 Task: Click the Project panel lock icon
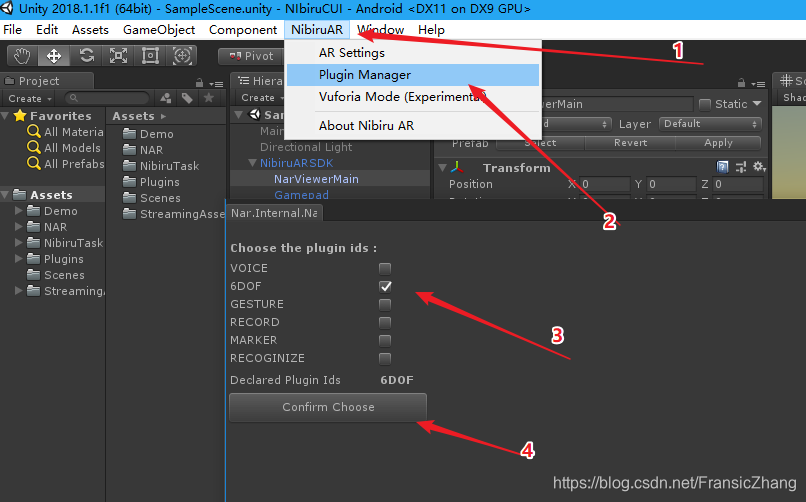(x=199, y=83)
